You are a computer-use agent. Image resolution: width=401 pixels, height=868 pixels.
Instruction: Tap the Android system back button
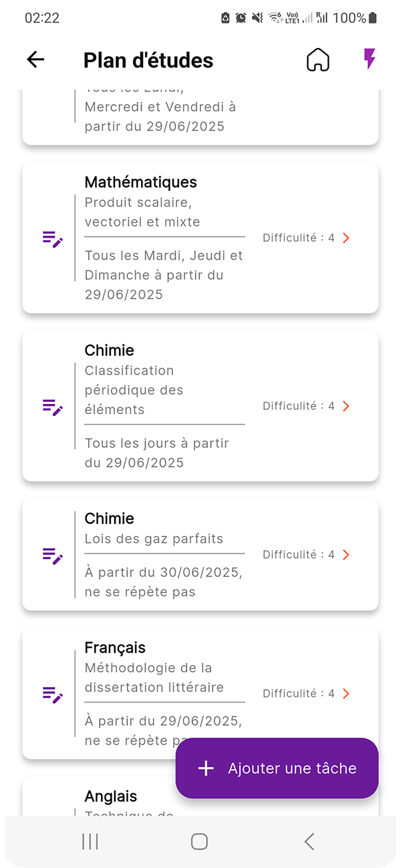coord(309,841)
